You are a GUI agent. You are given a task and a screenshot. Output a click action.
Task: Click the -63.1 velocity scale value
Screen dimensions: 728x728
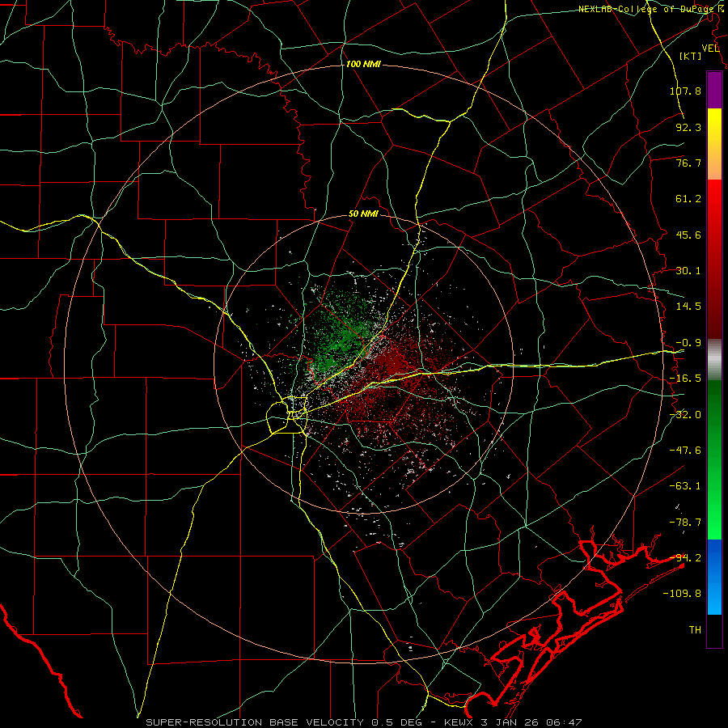coord(685,486)
